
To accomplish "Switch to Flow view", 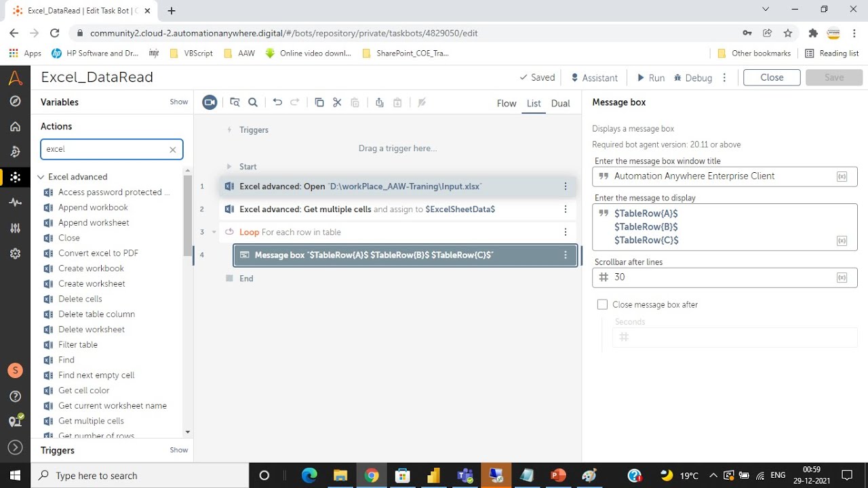I will 507,103.
